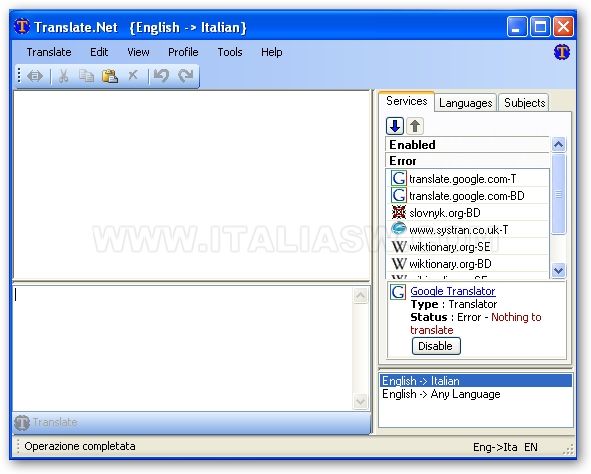The height and width of the screenshot is (474, 591).
Task: Click the Cut scissors toolbar icon
Action: tap(64, 76)
